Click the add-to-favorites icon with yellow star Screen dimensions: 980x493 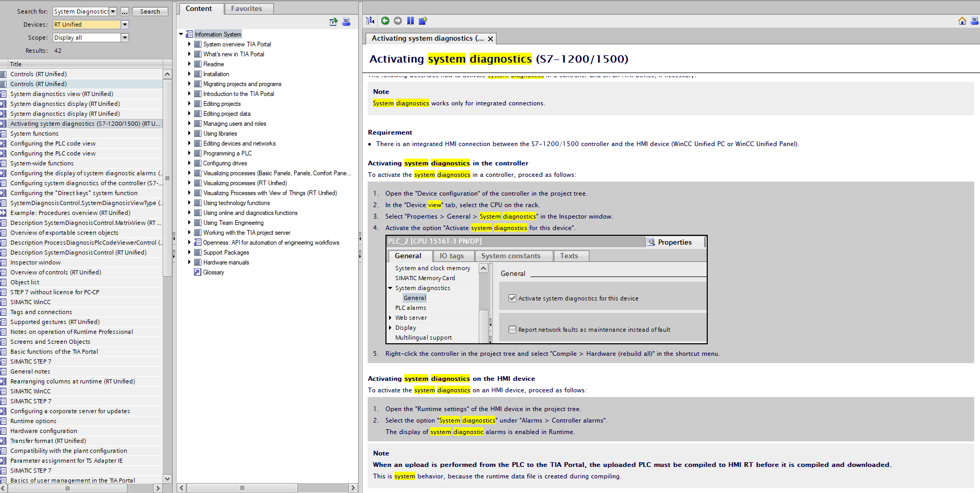point(423,21)
